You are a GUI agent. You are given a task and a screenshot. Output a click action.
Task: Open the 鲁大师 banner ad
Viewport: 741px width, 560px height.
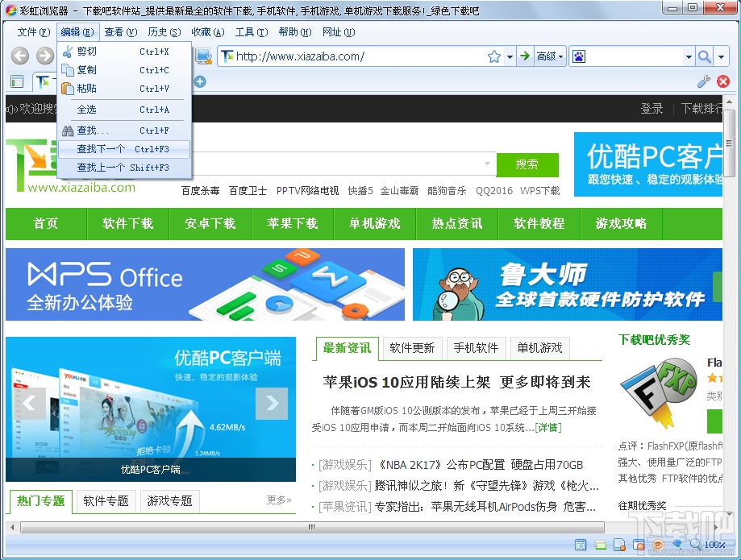click(x=568, y=284)
